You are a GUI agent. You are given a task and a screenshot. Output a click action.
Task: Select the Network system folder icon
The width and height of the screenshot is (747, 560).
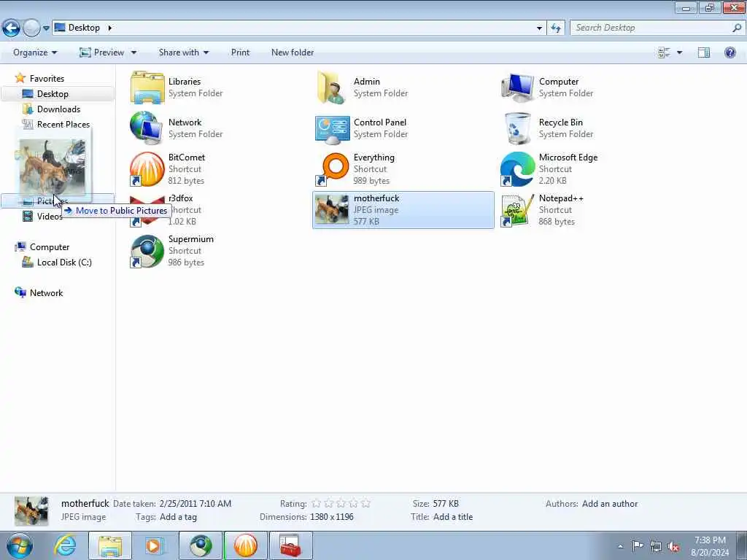click(x=147, y=128)
